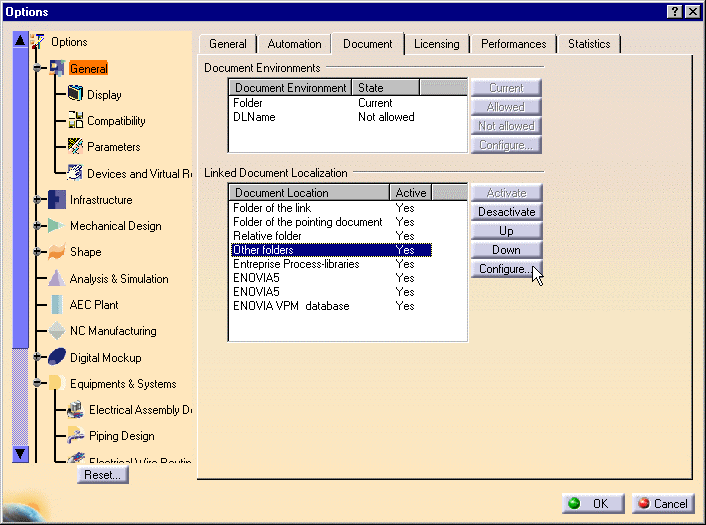Viewport: 706px width, 525px height.
Task: Select the Devices and Virtual Reality icon
Action: click(74, 173)
